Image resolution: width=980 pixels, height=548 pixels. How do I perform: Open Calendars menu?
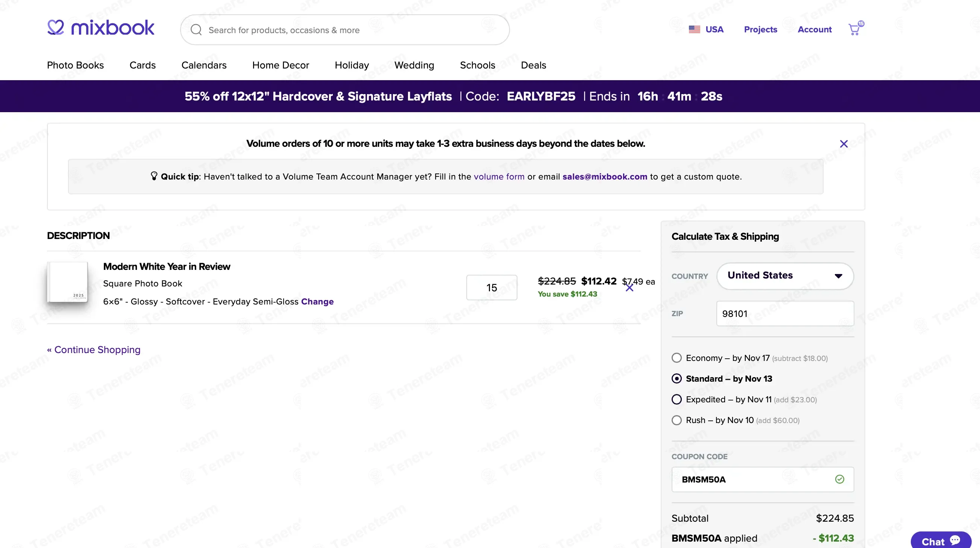click(x=204, y=65)
